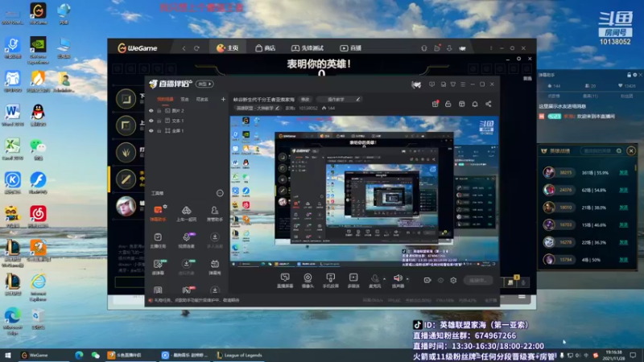Viewport: 644px width, 362px height.
Task: Switch to League of Legends taskbar item
Action: coord(239,355)
